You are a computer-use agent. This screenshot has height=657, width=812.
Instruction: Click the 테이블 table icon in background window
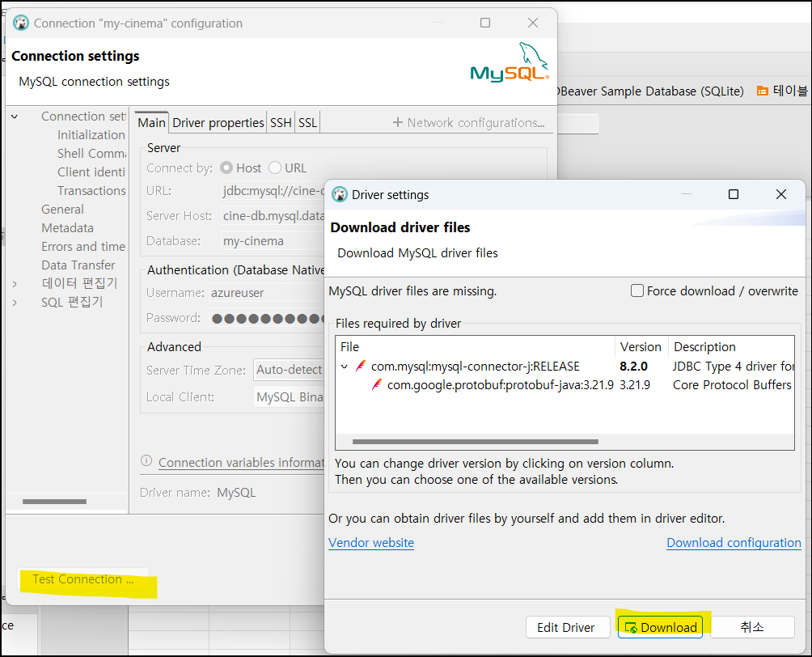point(763,91)
